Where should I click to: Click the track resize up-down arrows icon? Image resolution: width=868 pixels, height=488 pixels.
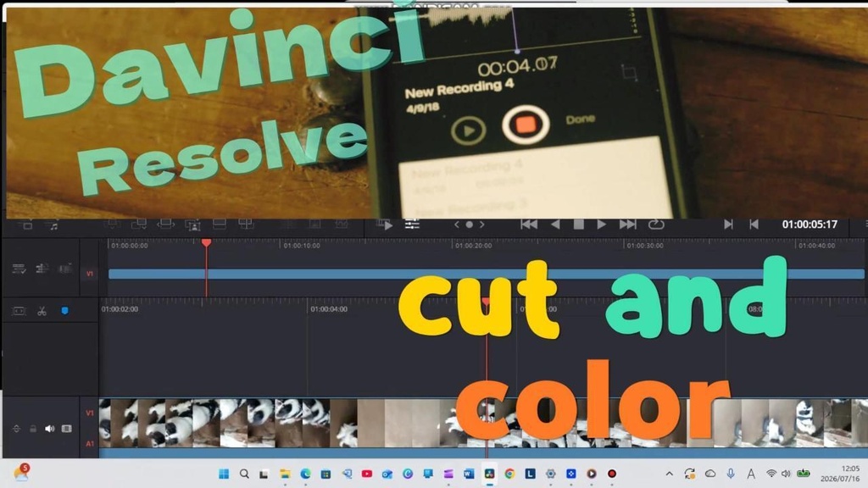tap(16, 429)
